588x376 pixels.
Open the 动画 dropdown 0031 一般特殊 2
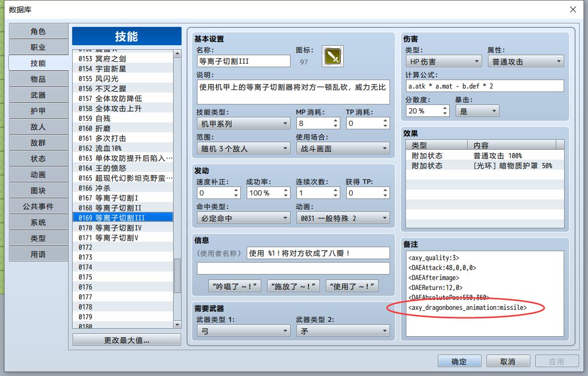[343, 218]
